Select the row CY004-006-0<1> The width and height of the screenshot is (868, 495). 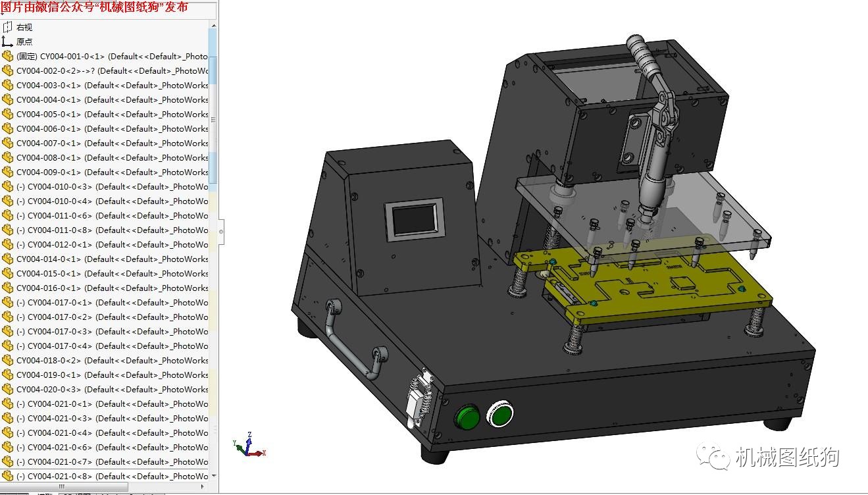pos(105,128)
